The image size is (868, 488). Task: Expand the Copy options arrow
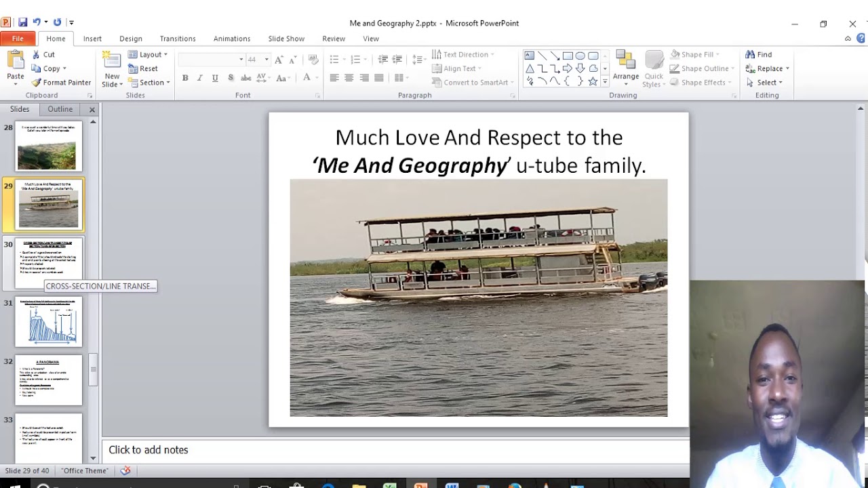click(x=64, y=68)
